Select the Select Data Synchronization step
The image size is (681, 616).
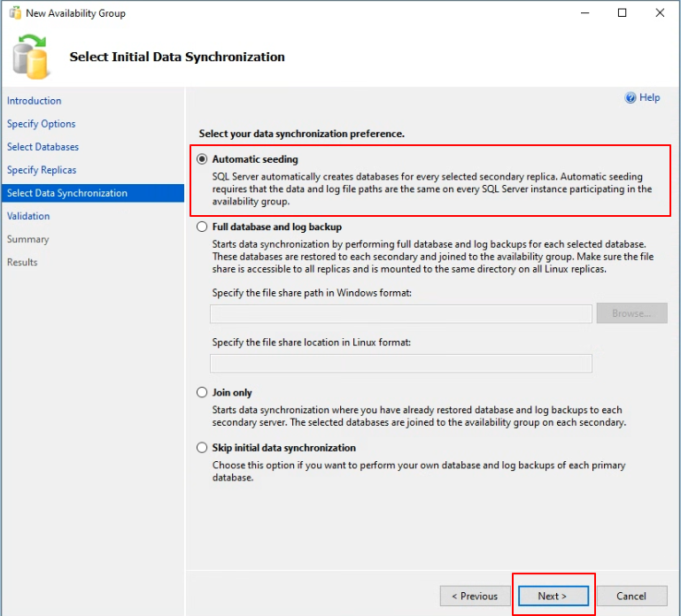92,193
